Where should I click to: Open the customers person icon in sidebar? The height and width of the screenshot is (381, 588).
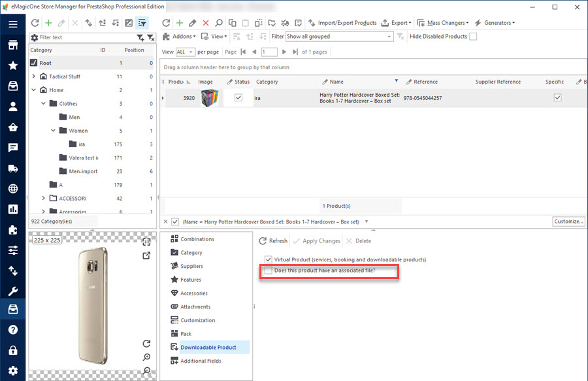tap(13, 107)
